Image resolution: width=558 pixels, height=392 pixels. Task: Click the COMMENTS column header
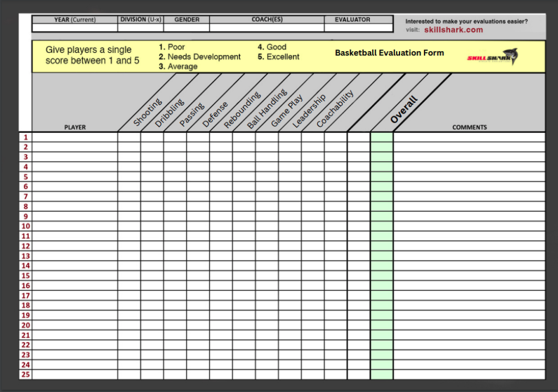click(x=469, y=127)
